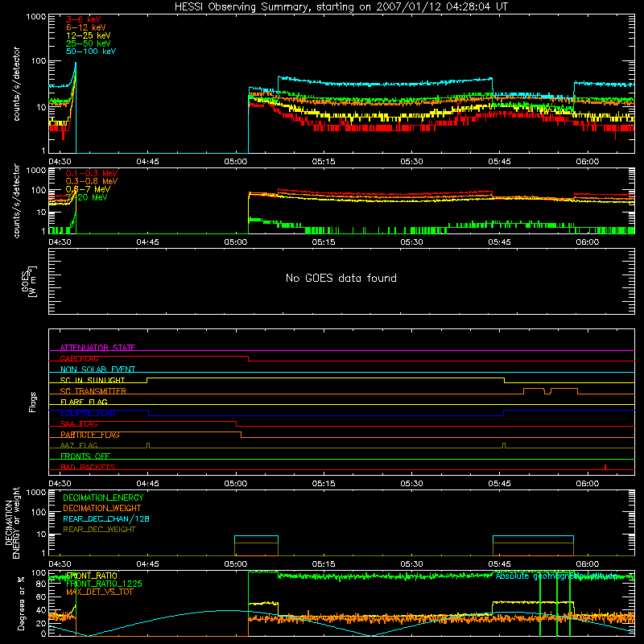The width and height of the screenshot is (644, 644).
Task: Click the 'Absolute geomagnetic latitude' label
Action: click(x=556, y=576)
